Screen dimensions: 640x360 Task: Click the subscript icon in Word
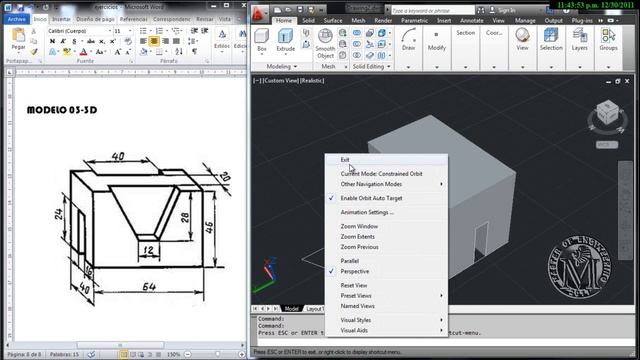pyautogui.click(x=102, y=41)
